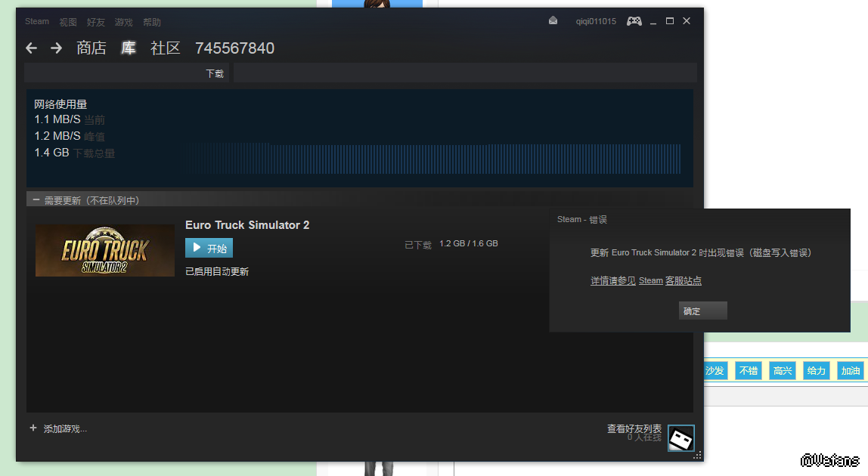Click the 加油 quick reply button

tap(851, 371)
